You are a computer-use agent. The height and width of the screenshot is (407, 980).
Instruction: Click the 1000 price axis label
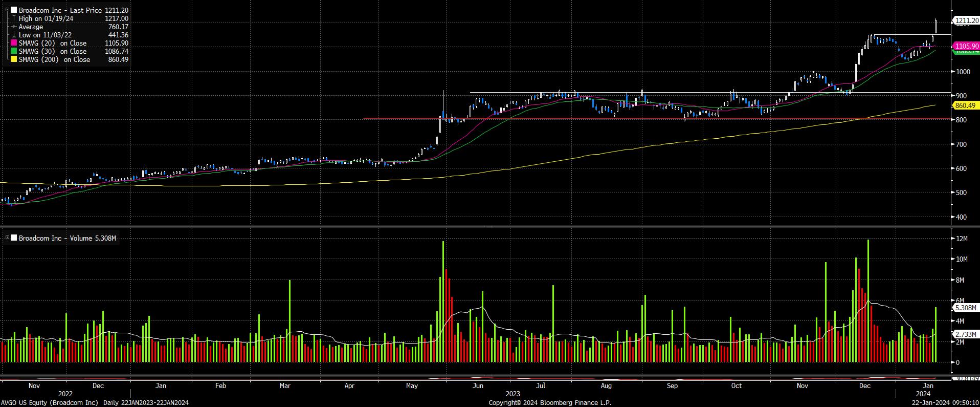pyautogui.click(x=963, y=72)
